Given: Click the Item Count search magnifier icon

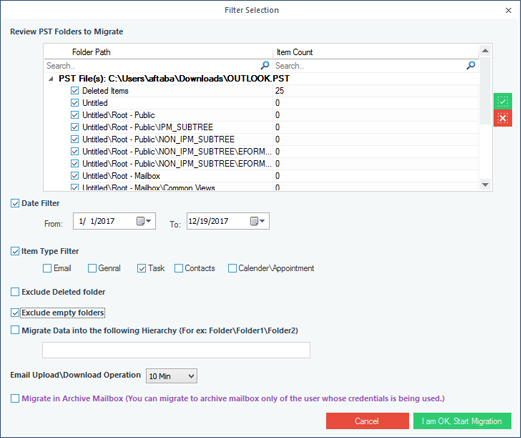Looking at the screenshot, I should click(x=471, y=65).
